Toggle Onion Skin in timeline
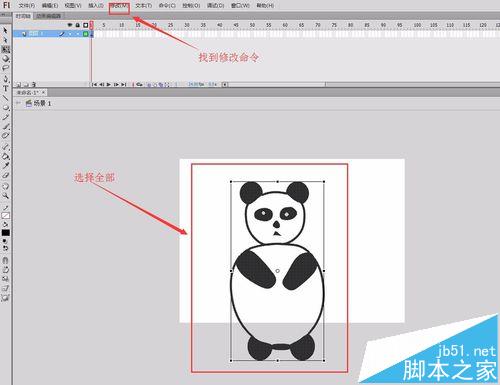This screenshot has height=385, width=500. [149, 85]
